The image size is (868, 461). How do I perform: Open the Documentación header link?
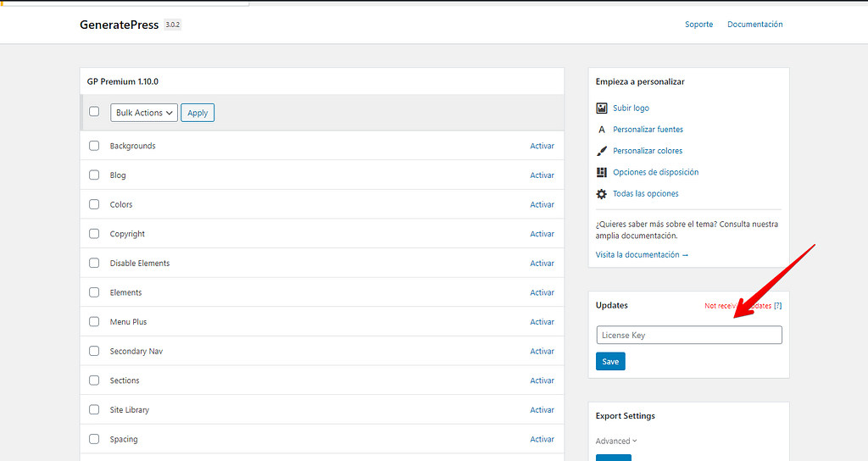[755, 25]
